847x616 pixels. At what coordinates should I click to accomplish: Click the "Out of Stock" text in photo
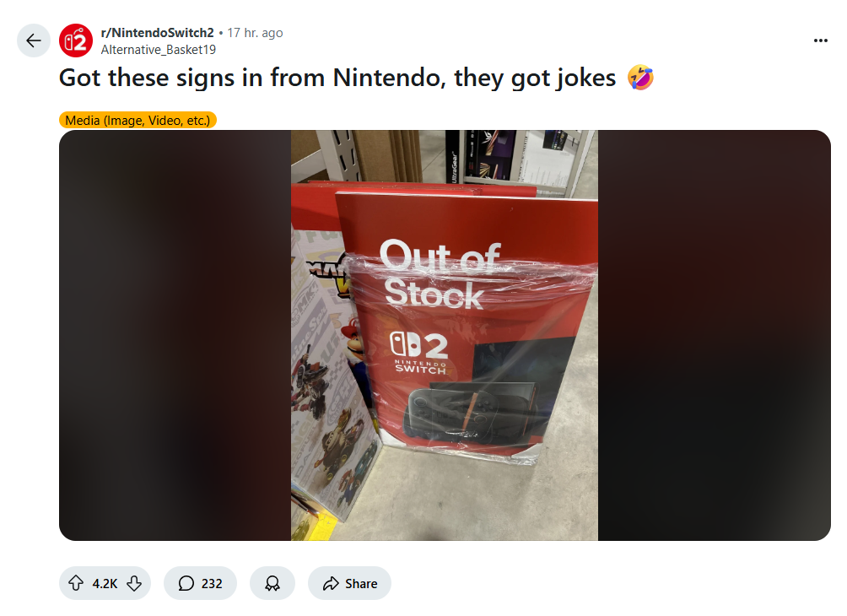[x=436, y=274]
